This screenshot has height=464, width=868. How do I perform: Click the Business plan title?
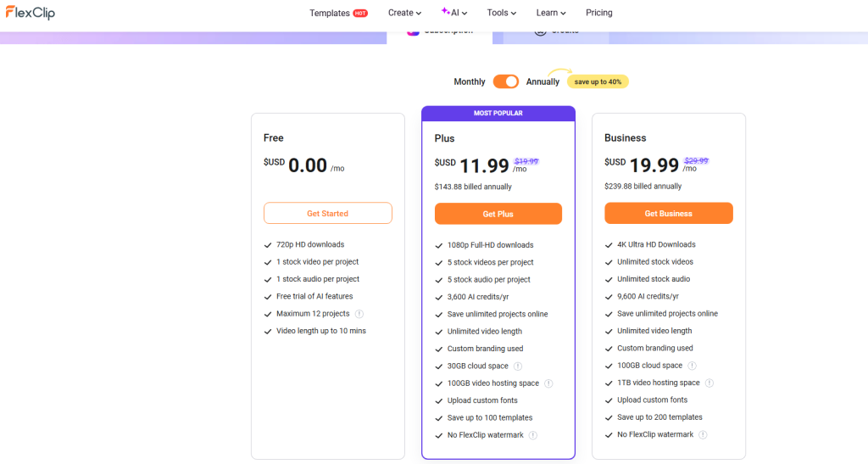pyautogui.click(x=625, y=138)
